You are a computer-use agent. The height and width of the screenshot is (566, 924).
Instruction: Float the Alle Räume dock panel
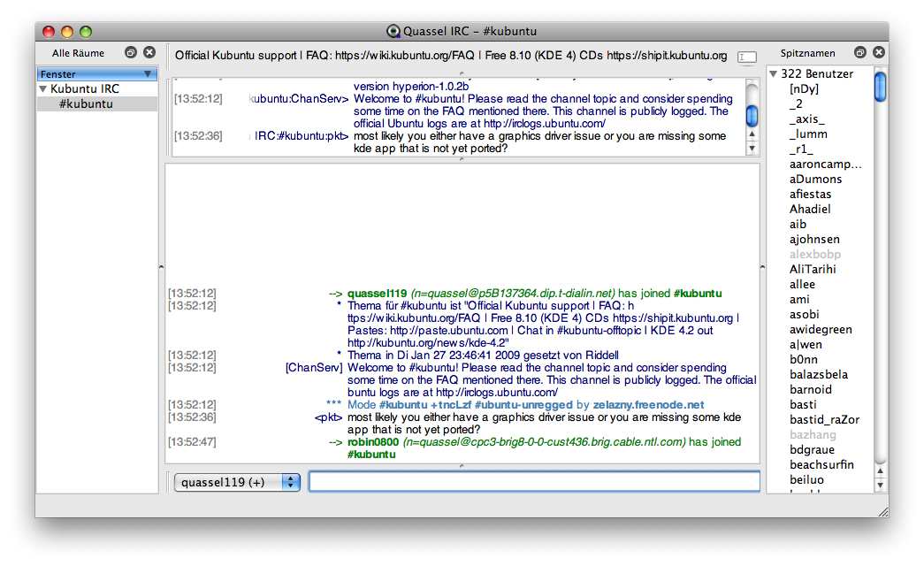(x=131, y=52)
